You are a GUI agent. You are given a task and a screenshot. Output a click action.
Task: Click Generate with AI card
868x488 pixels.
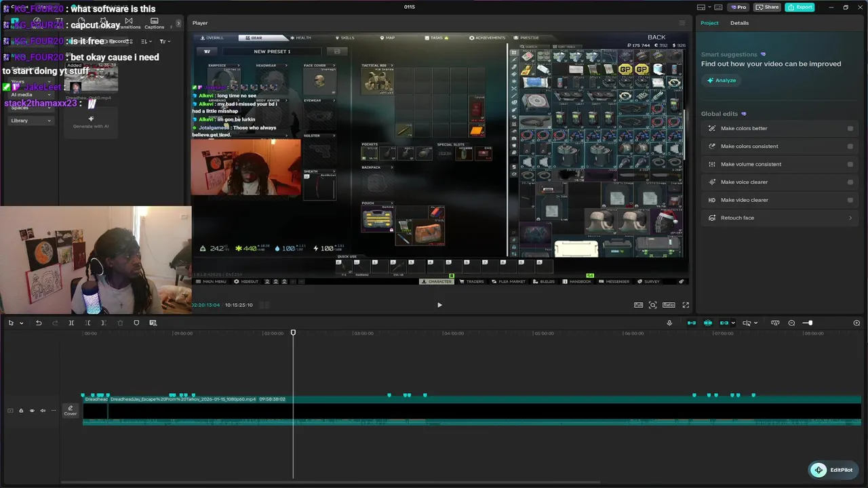click(x=91, y=121)
